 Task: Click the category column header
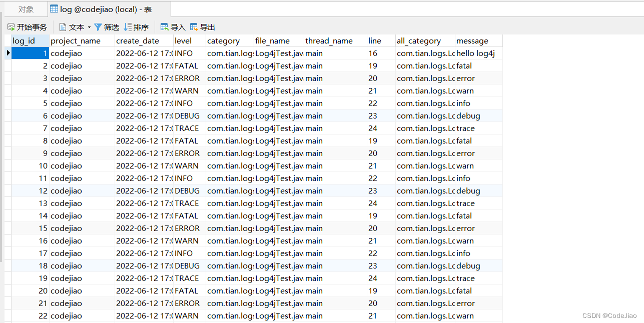point(230,41)
